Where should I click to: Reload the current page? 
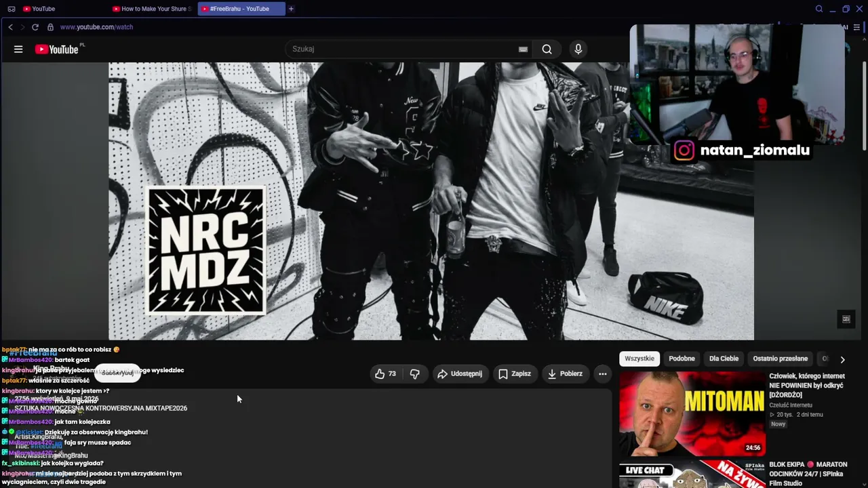35,27
